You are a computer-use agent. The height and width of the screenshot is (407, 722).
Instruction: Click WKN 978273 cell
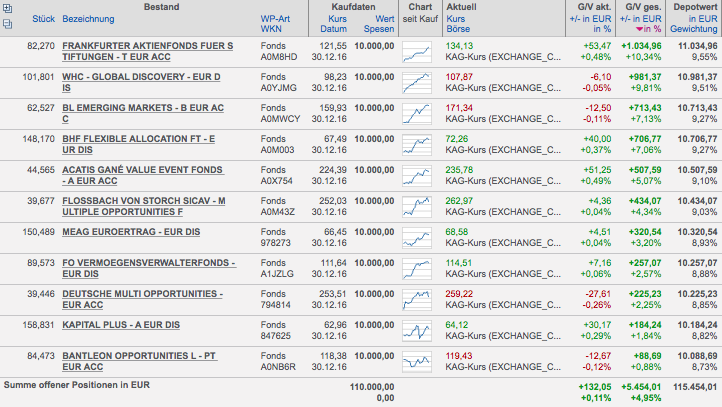(275, 243)
